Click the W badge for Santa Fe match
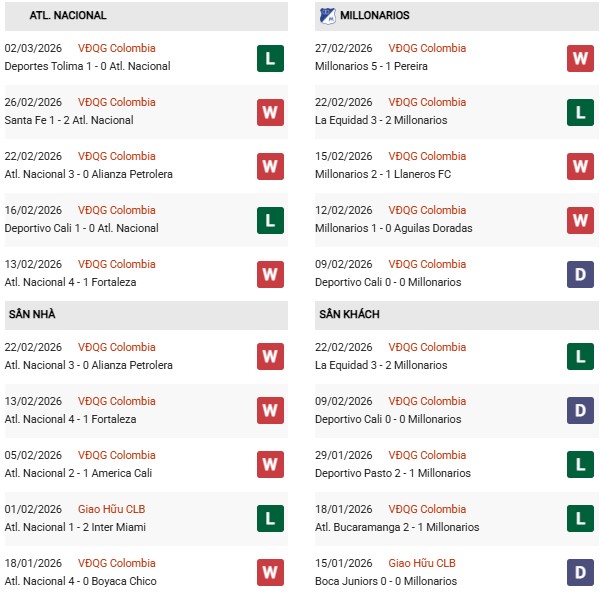The height and width of the screenshot is (595, 600). (x=270, y=112)
